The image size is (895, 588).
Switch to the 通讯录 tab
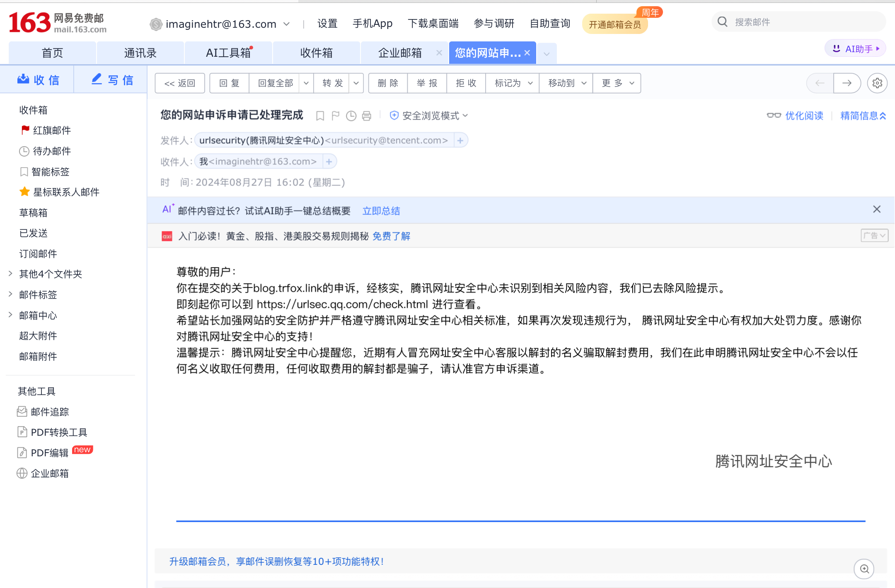point(140,53)
